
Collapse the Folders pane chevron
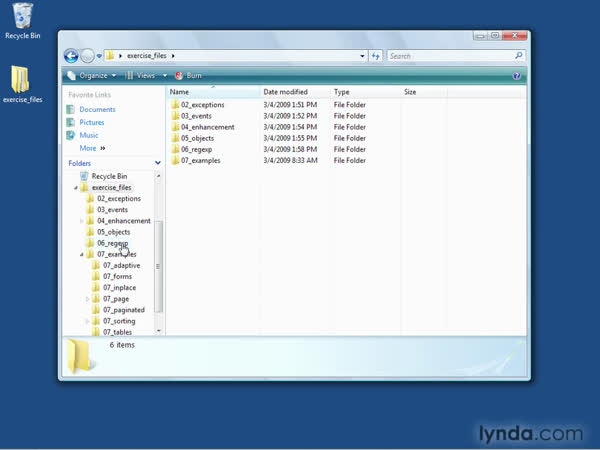click(158, 162)
